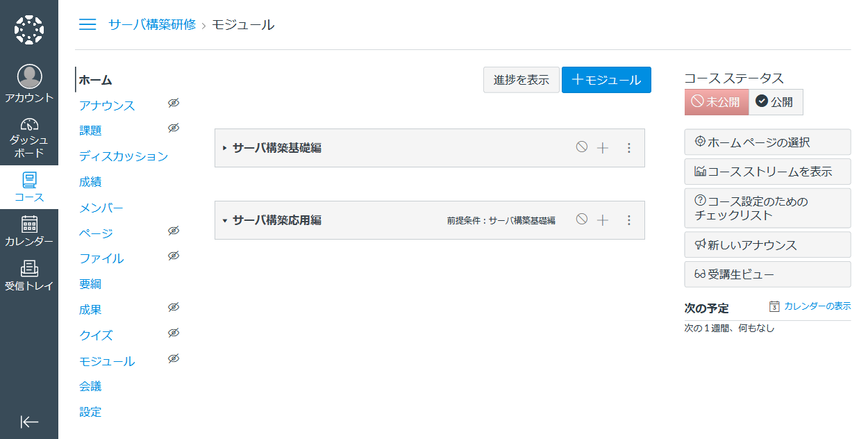Open カレンダーの表示 link
This screenshot has height=439, width=868.
[x=810, y=306]
